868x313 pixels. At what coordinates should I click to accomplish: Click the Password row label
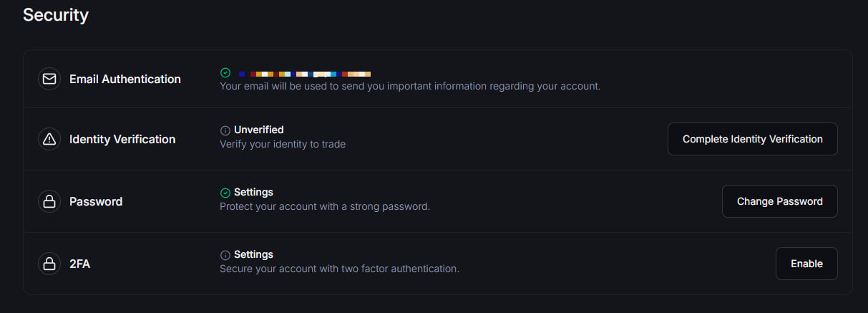point(96,201)
